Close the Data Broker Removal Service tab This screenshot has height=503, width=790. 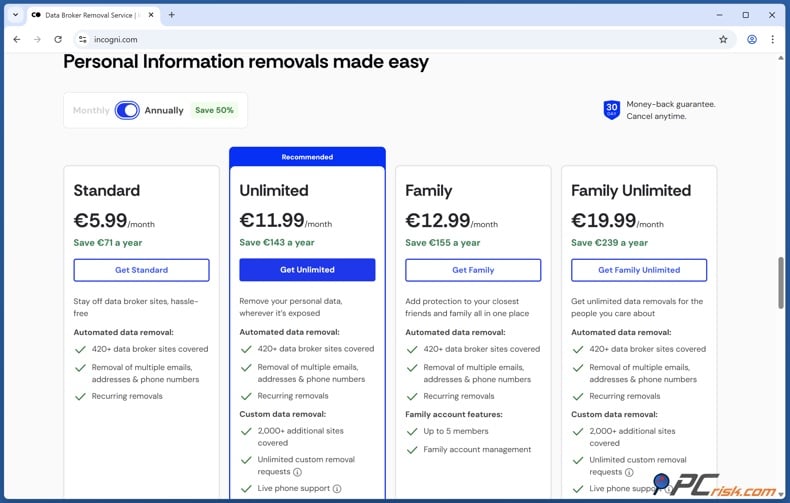coord(151,15)
